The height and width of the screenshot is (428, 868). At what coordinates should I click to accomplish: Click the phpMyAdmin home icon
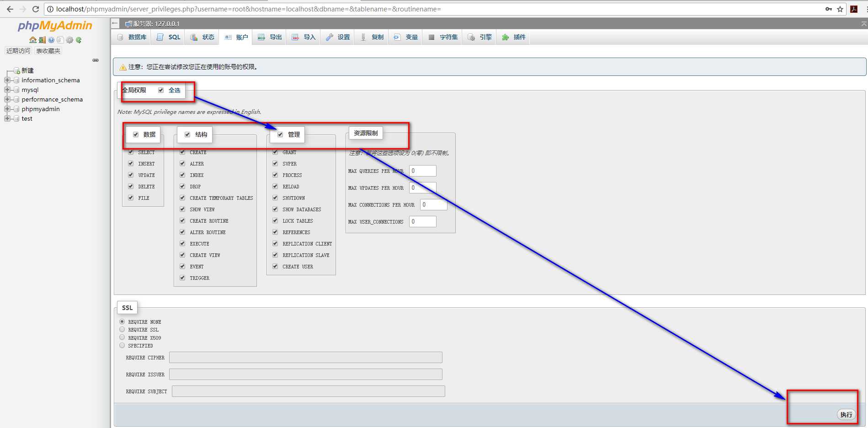point(33,40)
